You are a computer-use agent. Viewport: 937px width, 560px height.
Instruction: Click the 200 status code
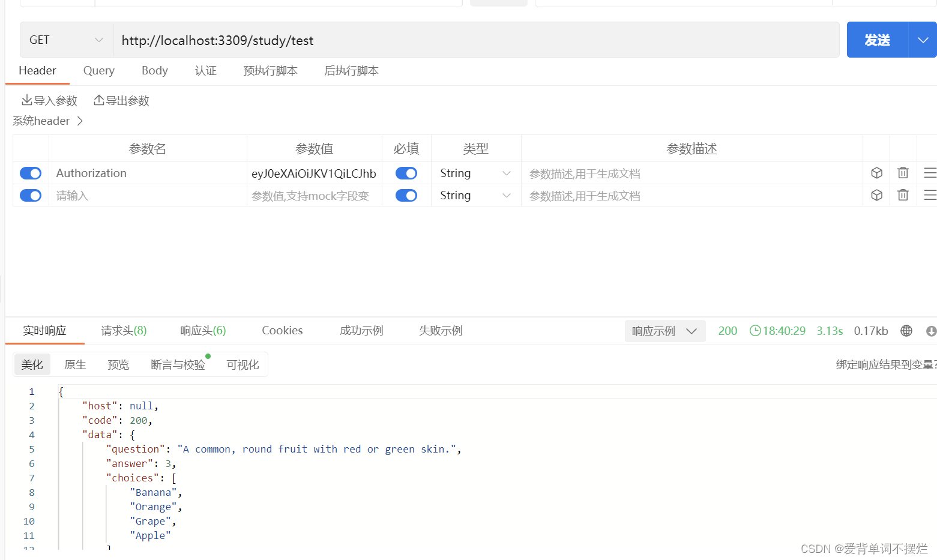pyautogui.click(x=728, y=331)
